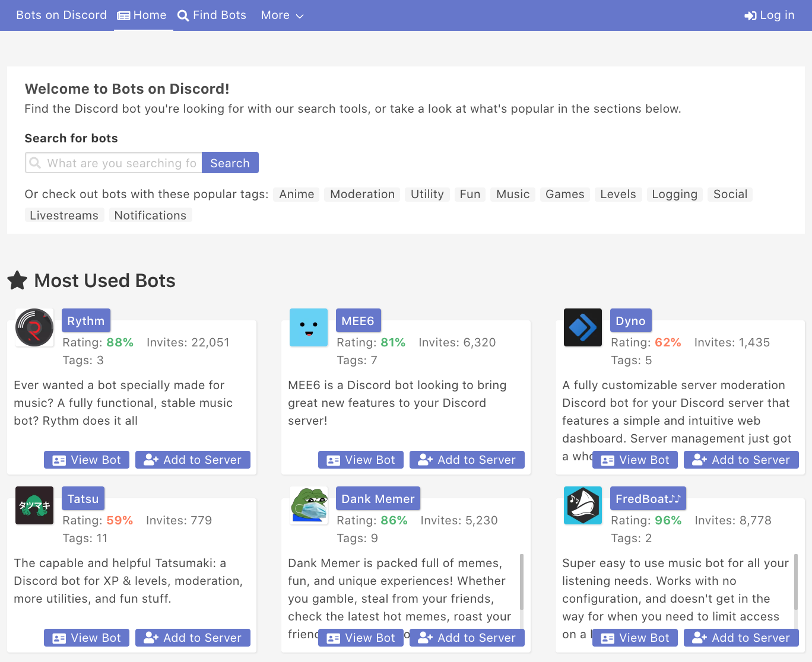Image resolution: width=812 pixels, height=662 pixels.
Task: Open the Rythm bot name link
Action: [86, 321]
